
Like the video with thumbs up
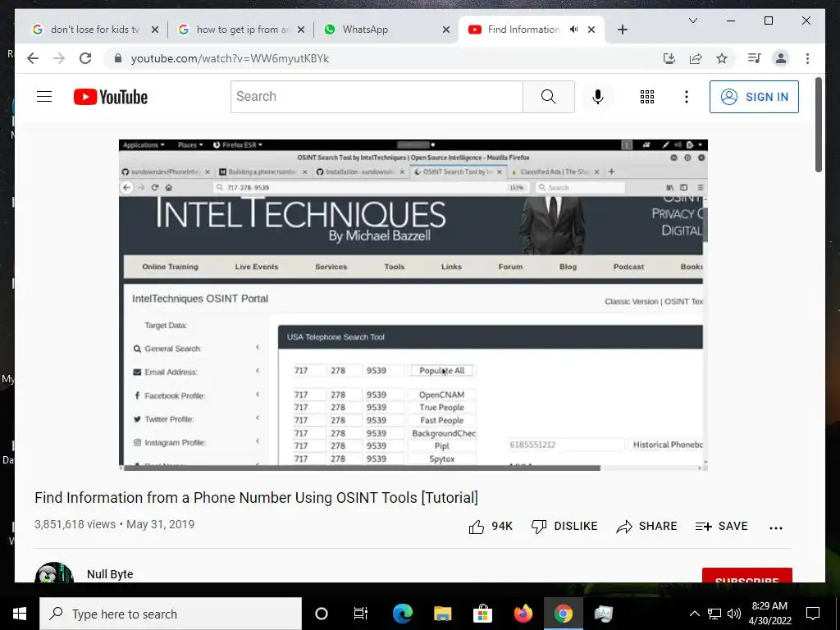tap(491, 527)
